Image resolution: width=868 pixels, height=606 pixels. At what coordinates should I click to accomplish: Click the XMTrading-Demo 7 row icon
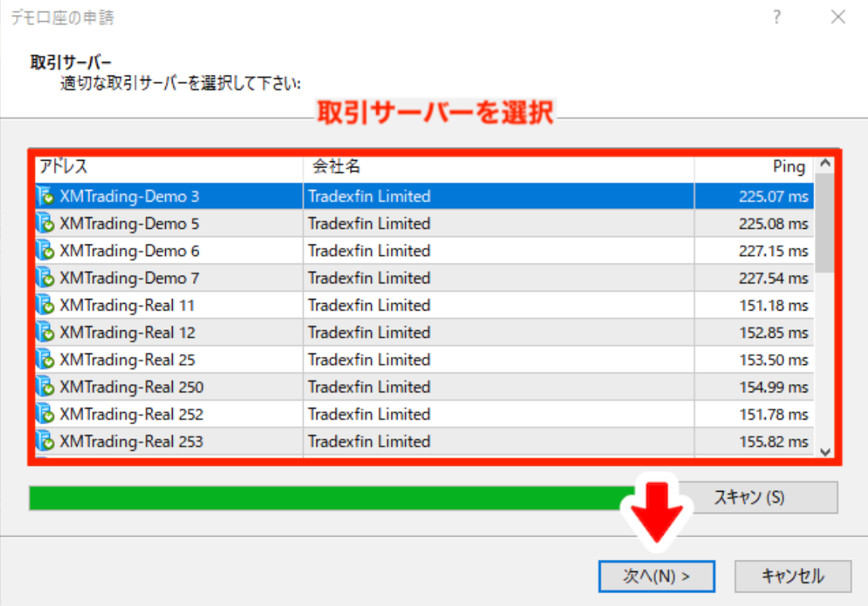(45, 279)
